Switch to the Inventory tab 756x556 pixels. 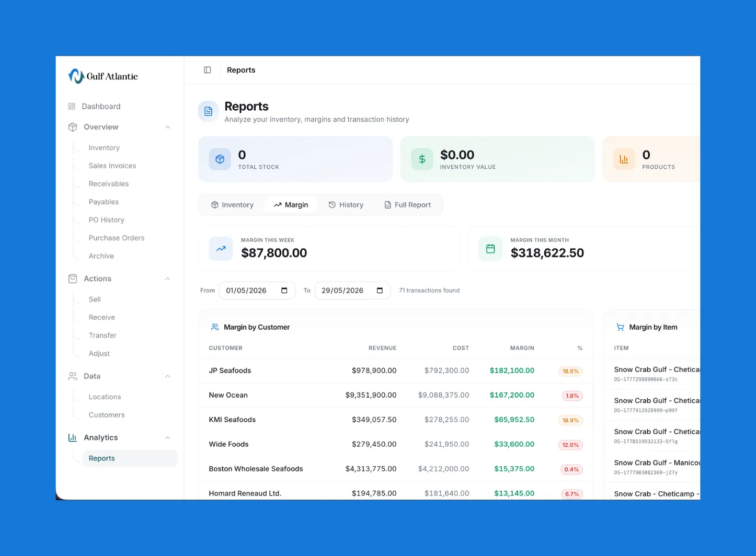(x=232, y=205)
